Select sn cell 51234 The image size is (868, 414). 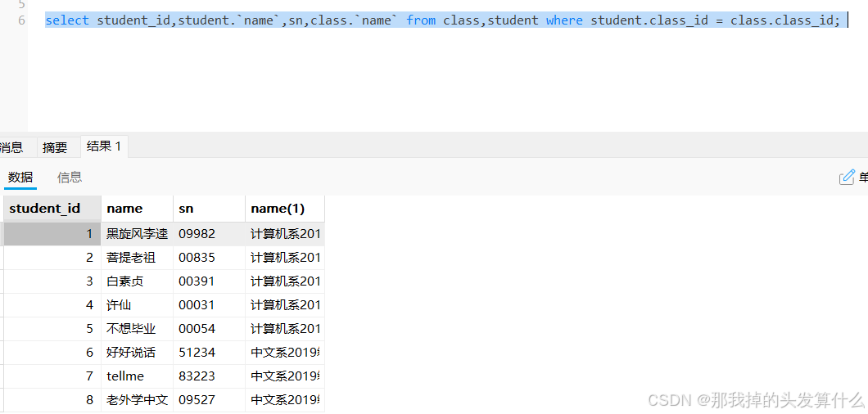[210, 353]
